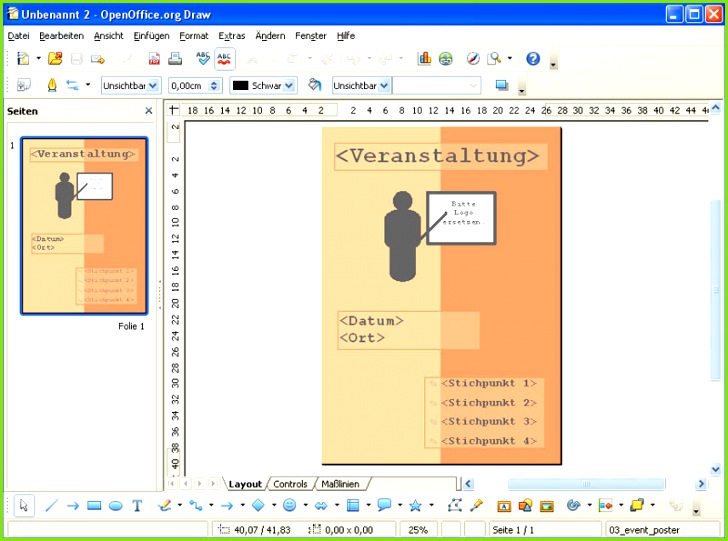
Task: Switch to the Maßlinien tab
Action: [340, 484]
